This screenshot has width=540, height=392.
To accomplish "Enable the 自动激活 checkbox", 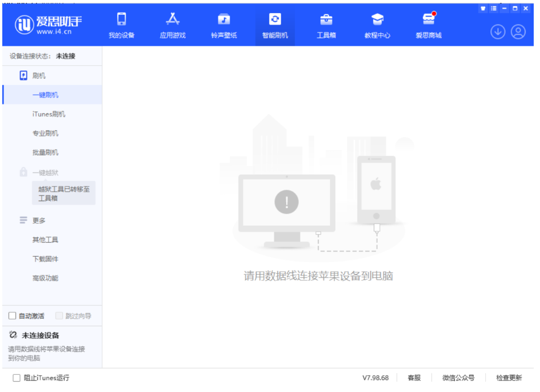I will tap(13, 316).
